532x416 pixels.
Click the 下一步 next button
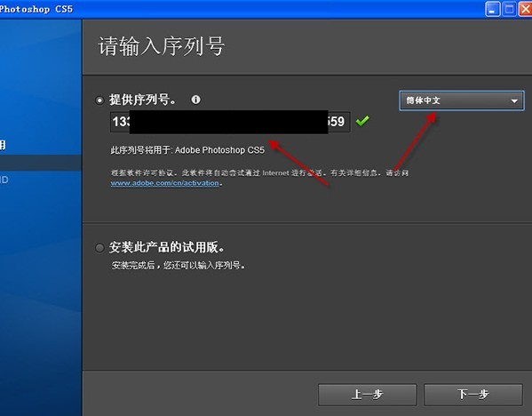click(473, 395)
